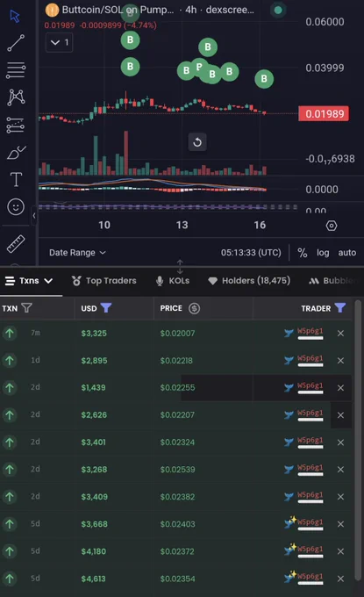Click the buy arrow icon on 7m row
Viewport: 364px width, 597px height.
pos(10,333)
